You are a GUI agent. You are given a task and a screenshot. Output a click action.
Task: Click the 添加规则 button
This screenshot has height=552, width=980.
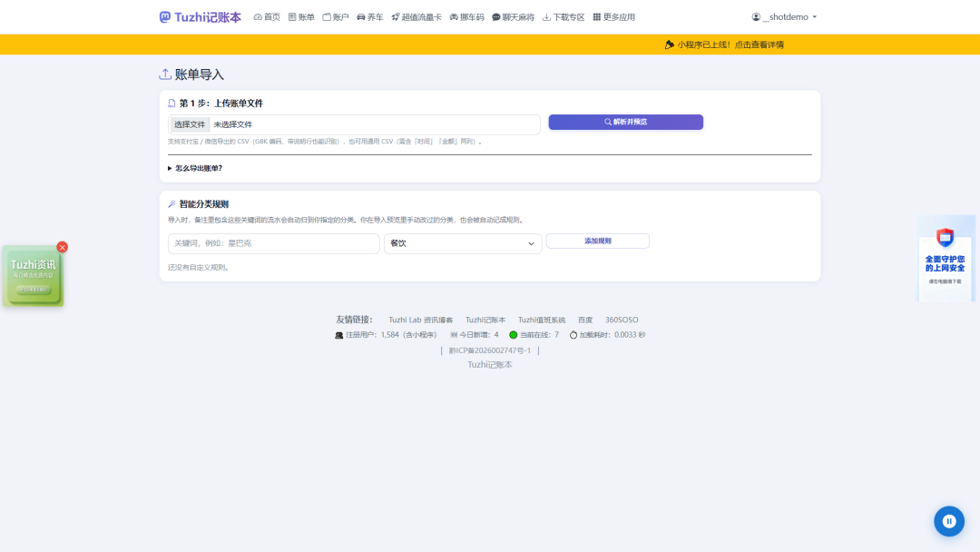597,241
